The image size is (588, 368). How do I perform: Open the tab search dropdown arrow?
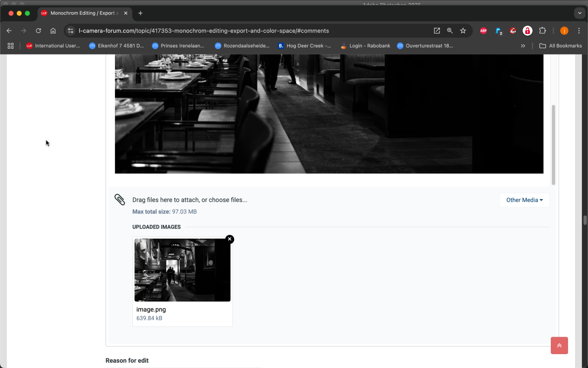pos(579,13)
